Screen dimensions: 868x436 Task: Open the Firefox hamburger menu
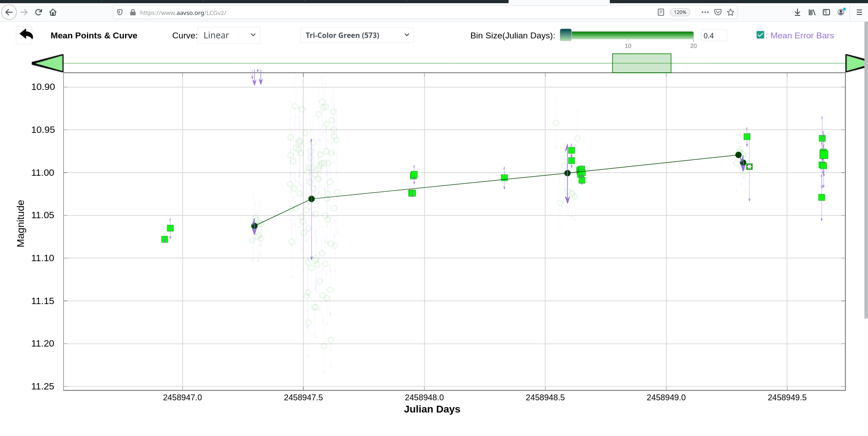[859, 12]
